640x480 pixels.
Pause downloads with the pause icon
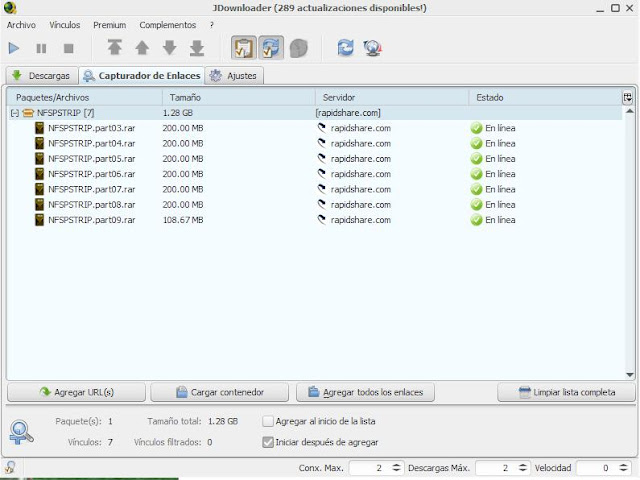41,48
